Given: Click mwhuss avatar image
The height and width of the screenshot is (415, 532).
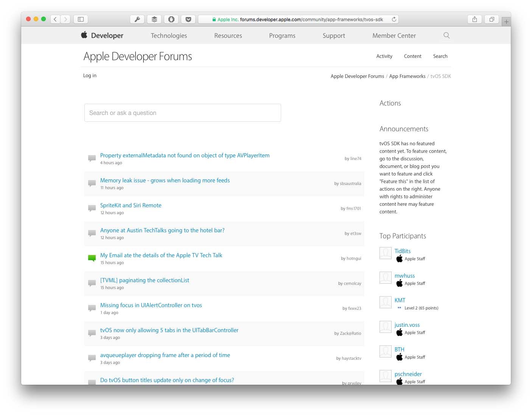Looking at the screenshot, I should coord(386,278).
